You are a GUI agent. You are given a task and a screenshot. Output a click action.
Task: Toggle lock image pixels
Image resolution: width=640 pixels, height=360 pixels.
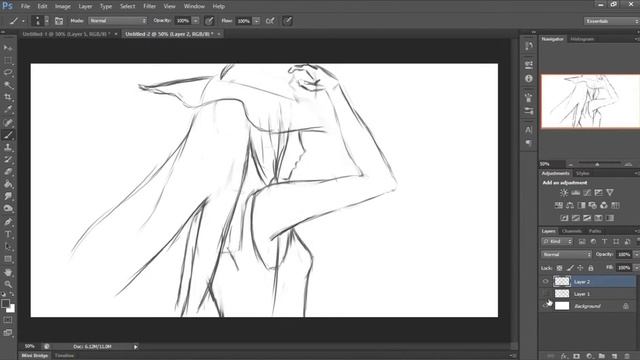point(570,268)
